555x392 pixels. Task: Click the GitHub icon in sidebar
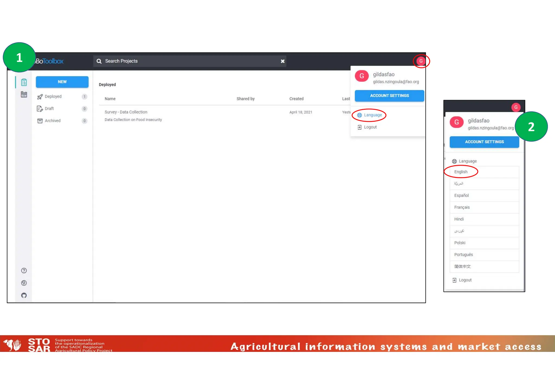point(24,295)
